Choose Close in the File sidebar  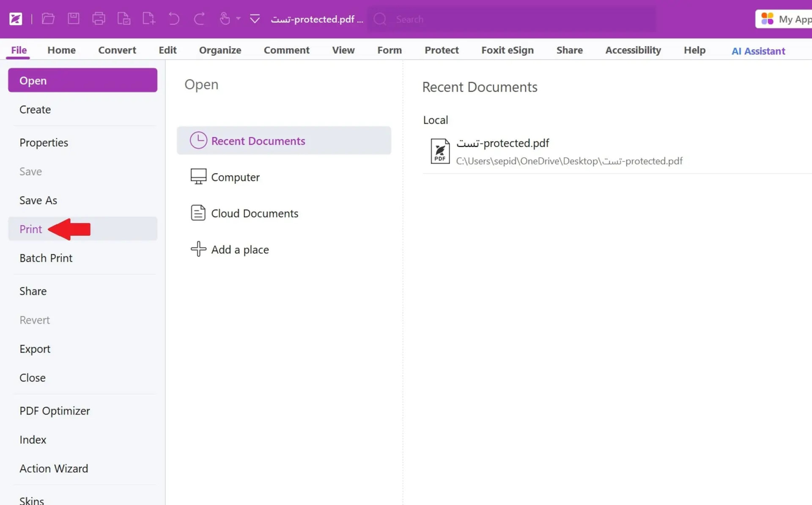pyautogui.click(x=82, y=377)
